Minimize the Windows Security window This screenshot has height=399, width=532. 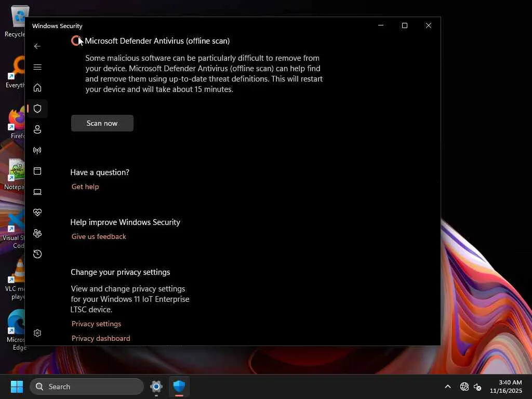pos(381,25)
